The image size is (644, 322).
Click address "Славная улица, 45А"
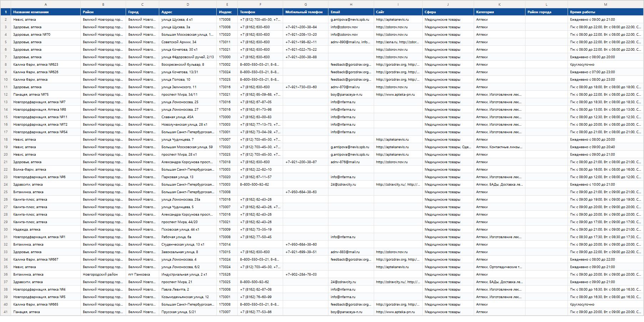(x=188, y=117)
